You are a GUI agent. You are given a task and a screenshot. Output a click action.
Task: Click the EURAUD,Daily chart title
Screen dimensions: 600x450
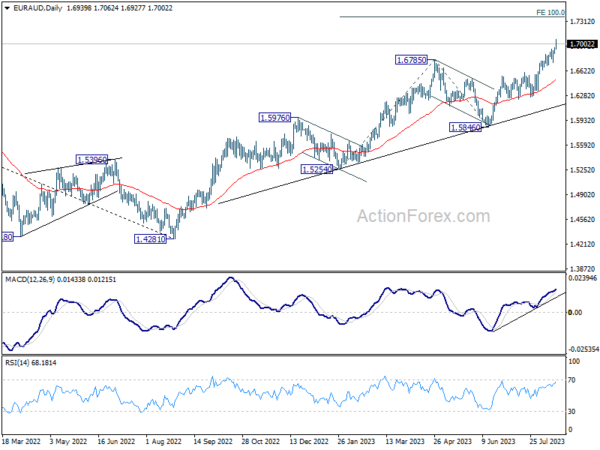(x=38, y=8)
